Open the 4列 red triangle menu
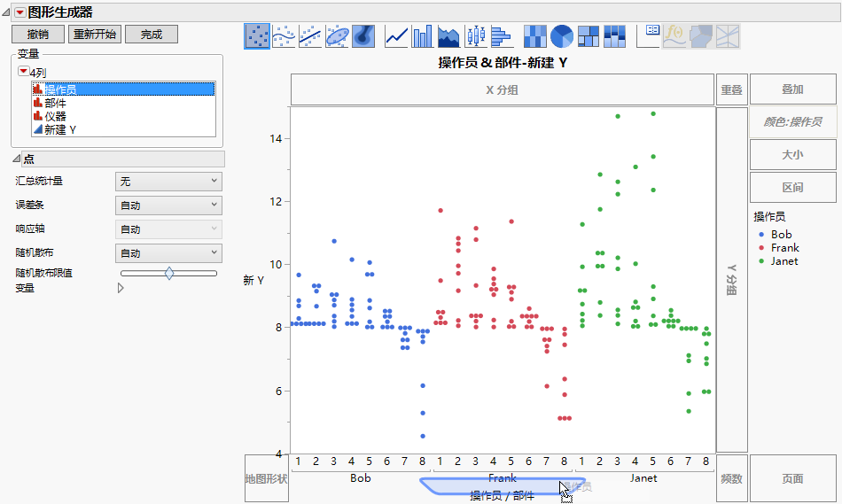The height and width of the screenshot is (504, 842). pos(23,72)
